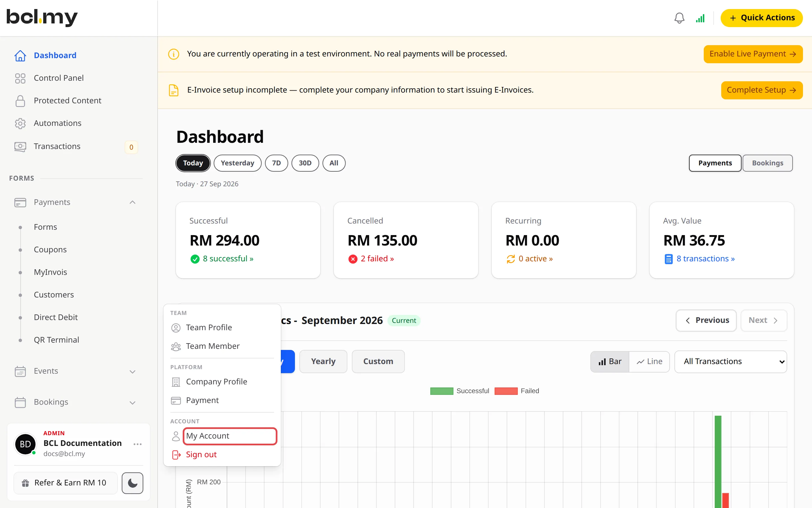Click the Team Profile user icon

click(x=176, y=328)
